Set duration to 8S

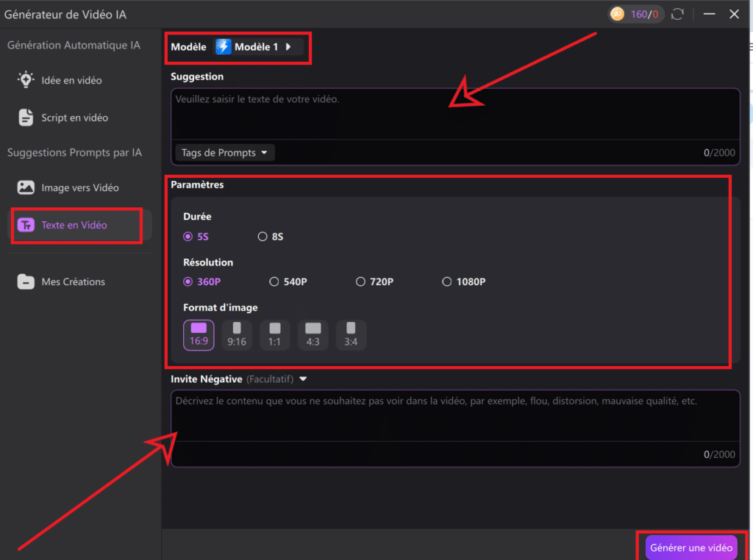[263, 237]
